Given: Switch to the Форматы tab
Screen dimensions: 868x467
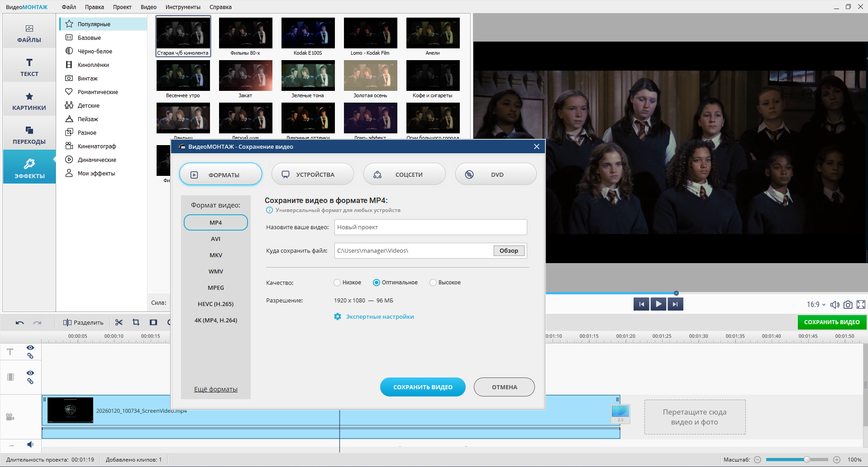Looking at the screenshot, I should click(x=220, y=175).
